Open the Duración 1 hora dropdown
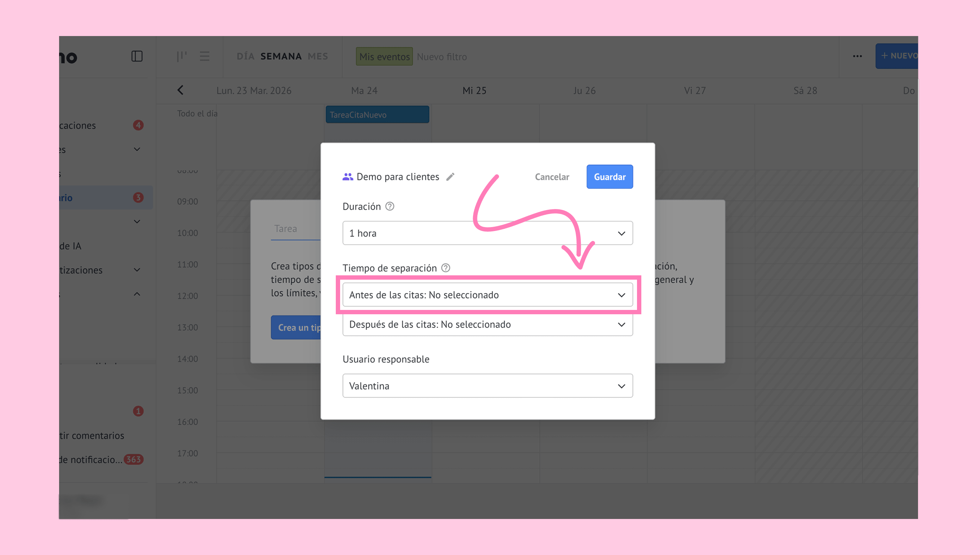The height and width of the screenshot is (555, 980). [x=487, y=233]
